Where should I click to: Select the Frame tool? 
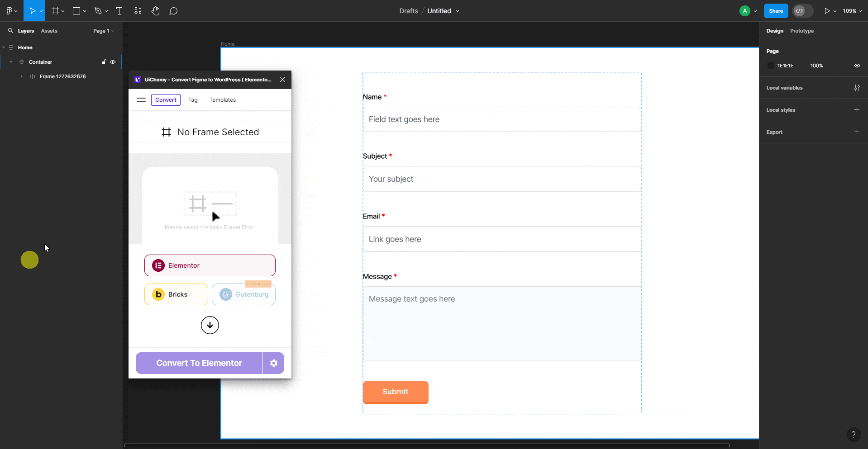click(x=55, y=10)
